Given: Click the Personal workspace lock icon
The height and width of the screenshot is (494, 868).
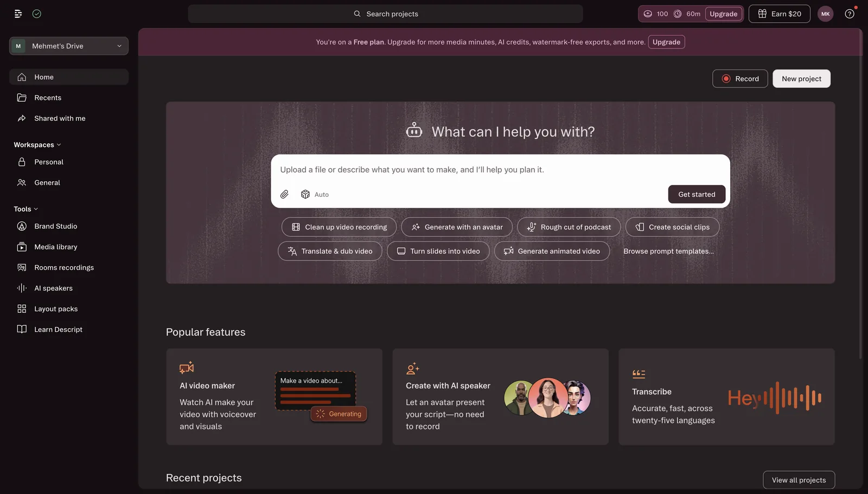Looking at the screenshot, I should (22, 162).
